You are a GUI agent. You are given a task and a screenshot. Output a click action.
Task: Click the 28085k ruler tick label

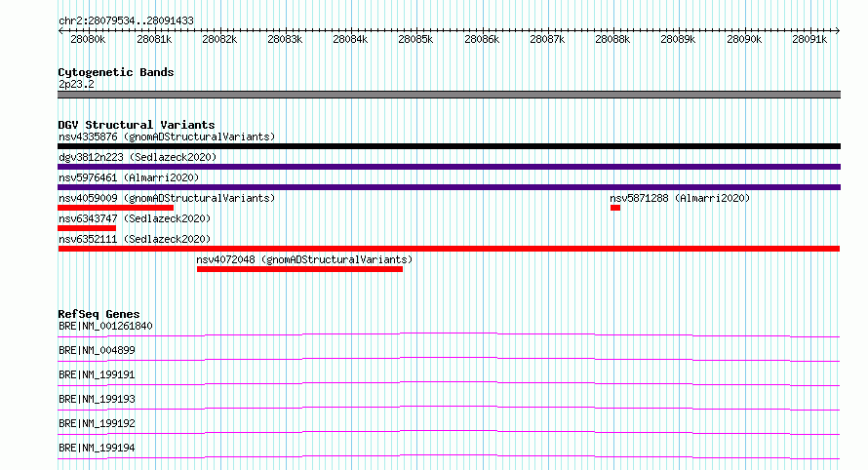coord(415,39)
